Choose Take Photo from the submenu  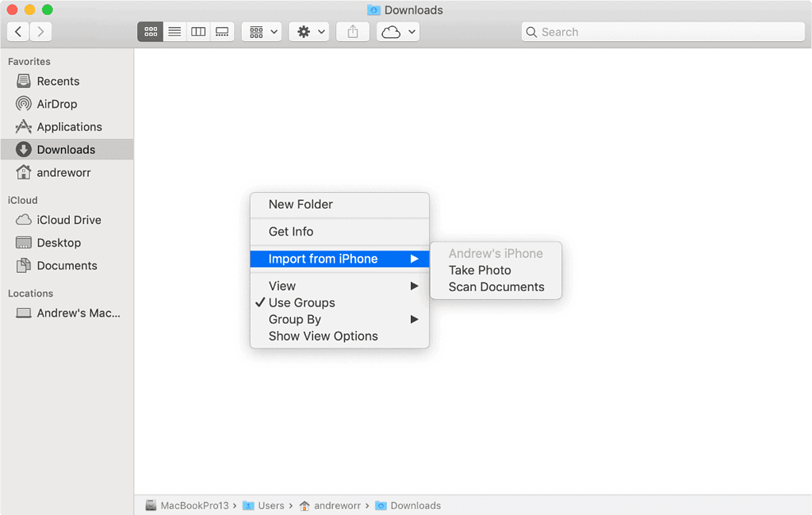click(478, 270)
